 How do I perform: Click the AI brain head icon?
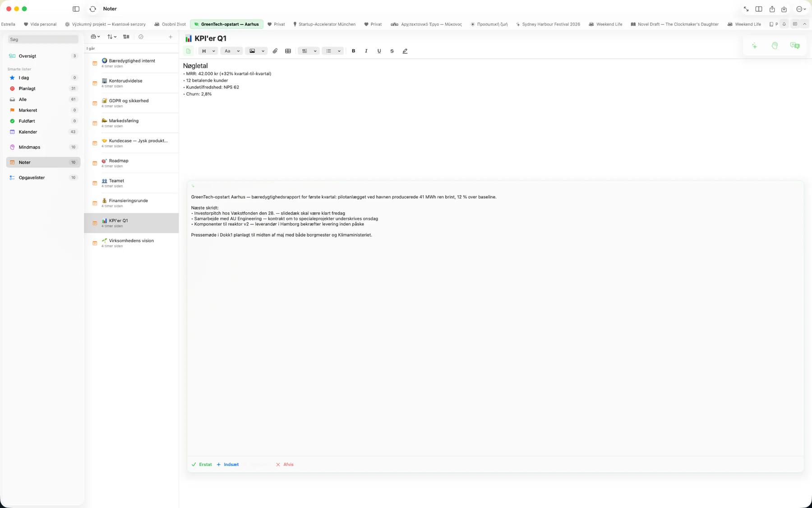[x=775, y=46]
